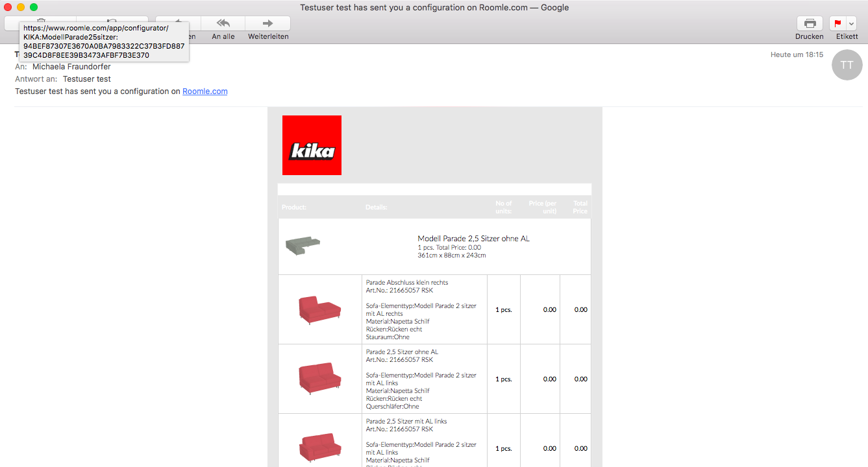Click 1 pcs. in Parade 2,5 Sitzer mit AL links row

click(504, 449)
